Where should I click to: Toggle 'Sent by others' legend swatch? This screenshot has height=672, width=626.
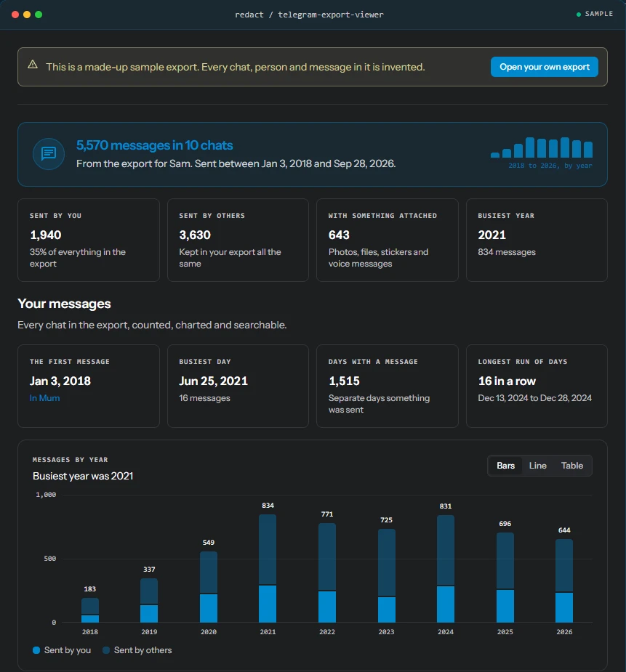click(106, 650)
